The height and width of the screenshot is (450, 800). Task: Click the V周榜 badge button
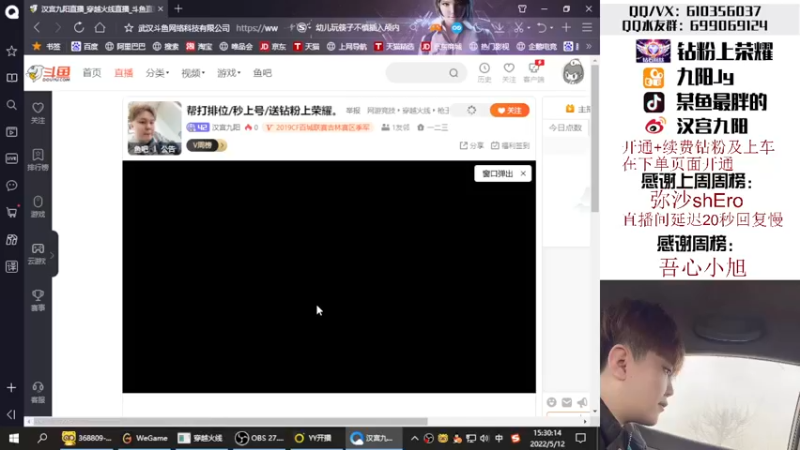(206, 145)
